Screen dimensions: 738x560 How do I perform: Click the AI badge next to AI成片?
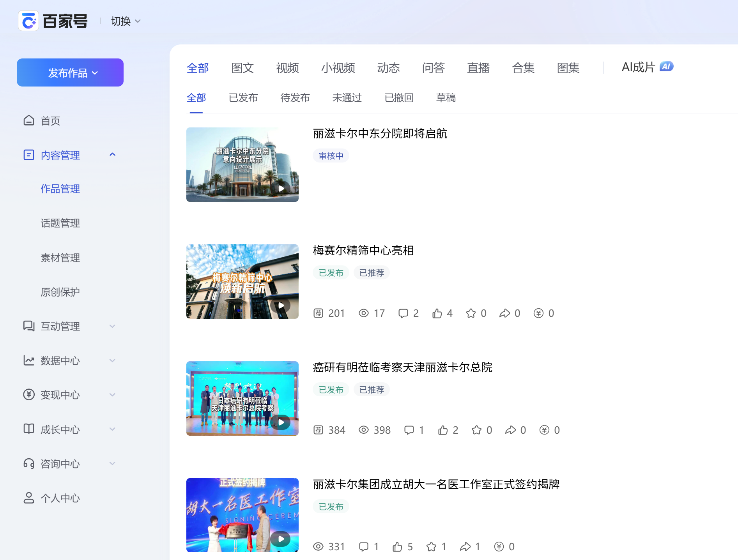point(666,67)
